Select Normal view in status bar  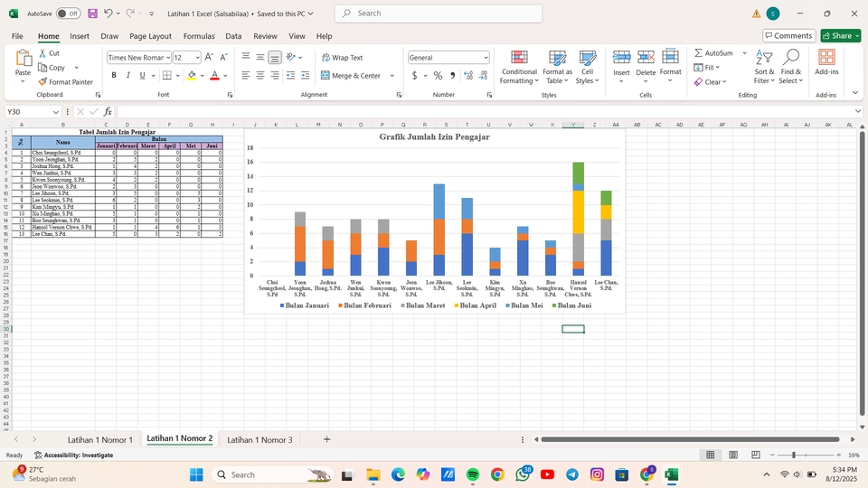pos(711,455)
